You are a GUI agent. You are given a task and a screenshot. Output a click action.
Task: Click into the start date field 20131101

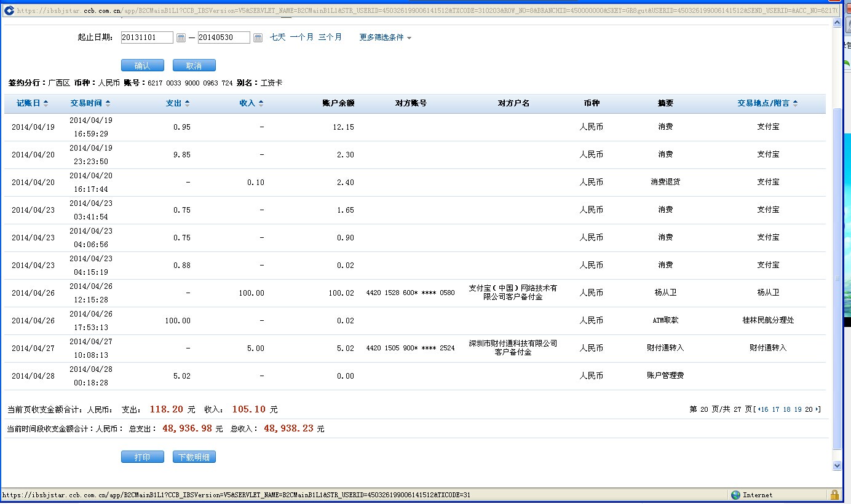(147, 37)
